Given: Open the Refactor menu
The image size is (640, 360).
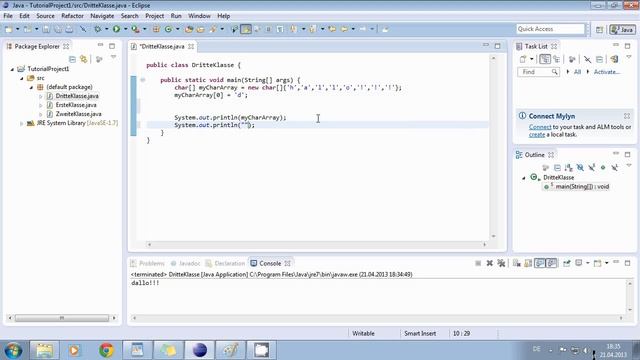Looking at the screenshot, I should (72, 16).
